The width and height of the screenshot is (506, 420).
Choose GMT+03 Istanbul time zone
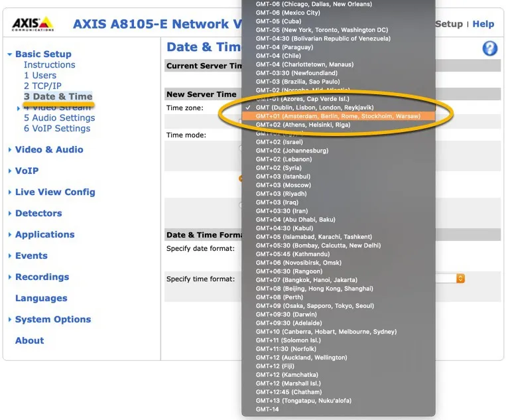(x=338, y=176)
